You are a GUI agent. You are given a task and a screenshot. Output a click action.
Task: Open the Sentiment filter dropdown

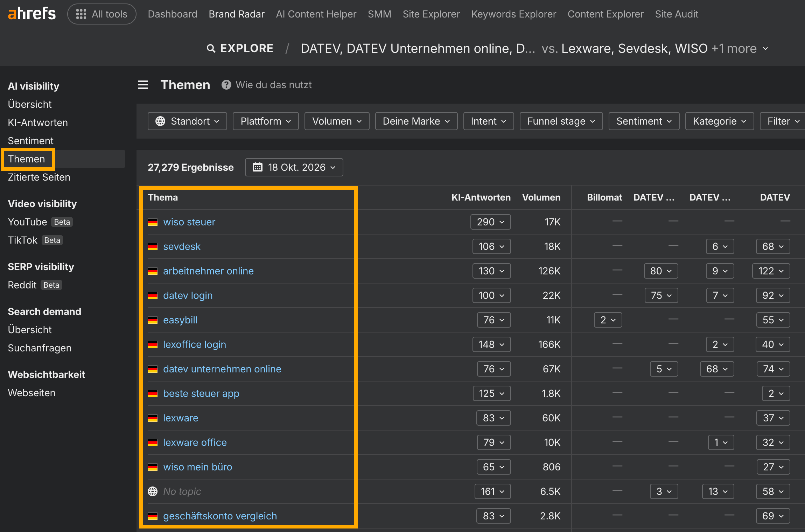[x=644, y=121]
